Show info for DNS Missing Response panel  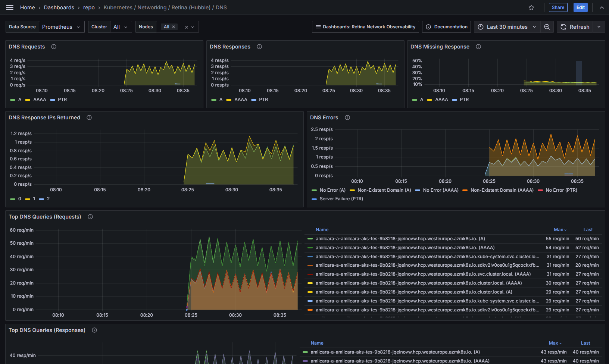point(478,47)
